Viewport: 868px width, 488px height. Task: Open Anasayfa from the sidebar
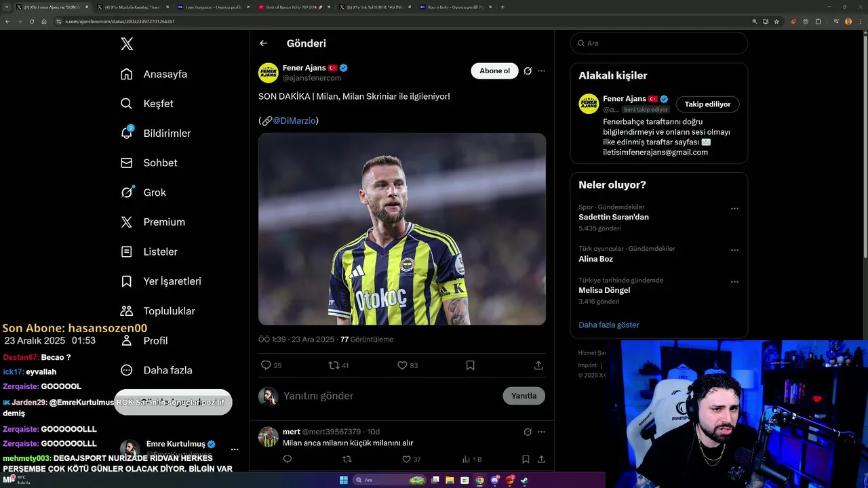pyautogui.click(x=154, y=74)
